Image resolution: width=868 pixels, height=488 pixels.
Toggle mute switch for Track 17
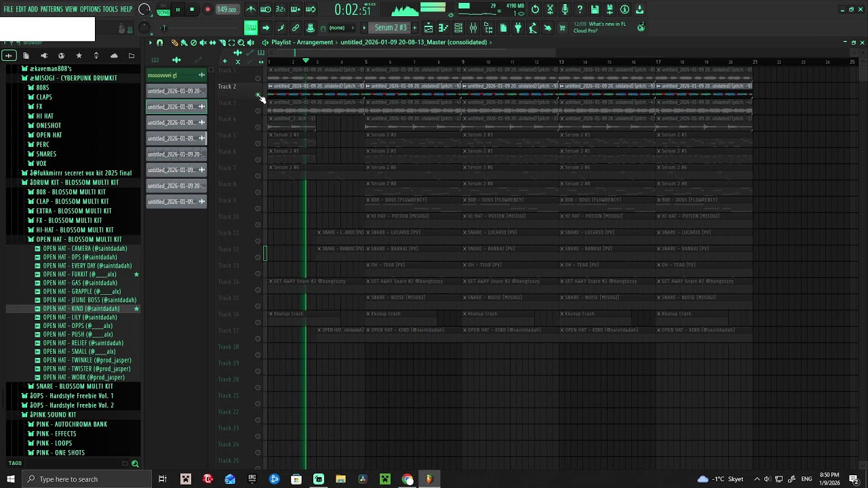(258, 338)
